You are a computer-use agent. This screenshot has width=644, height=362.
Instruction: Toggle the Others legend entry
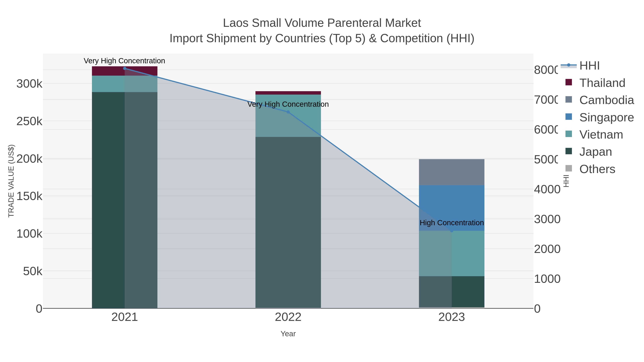tap(590, 169)
